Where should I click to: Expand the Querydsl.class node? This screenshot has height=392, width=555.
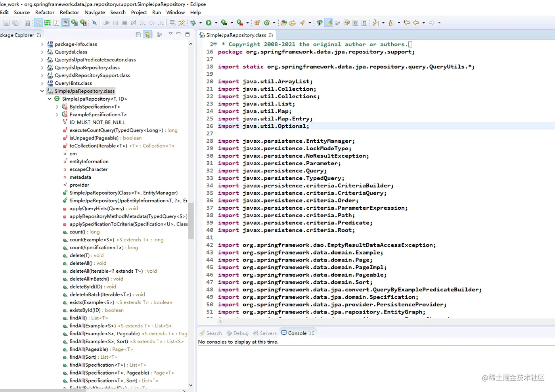(42, 52)
